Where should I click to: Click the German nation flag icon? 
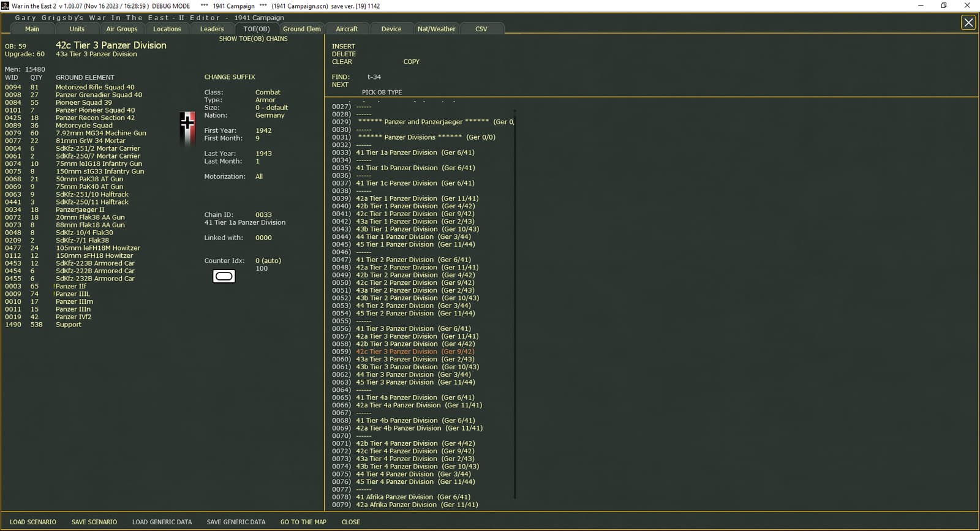point(187,128)
